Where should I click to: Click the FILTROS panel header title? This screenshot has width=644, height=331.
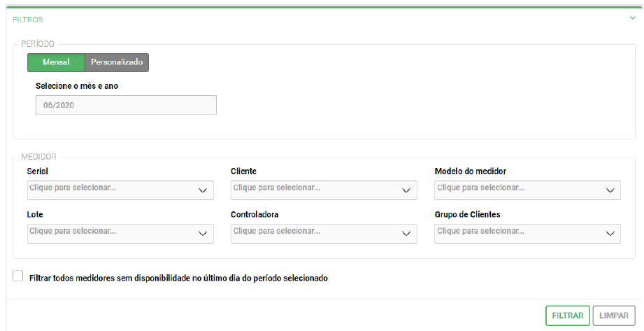point(28,20)
